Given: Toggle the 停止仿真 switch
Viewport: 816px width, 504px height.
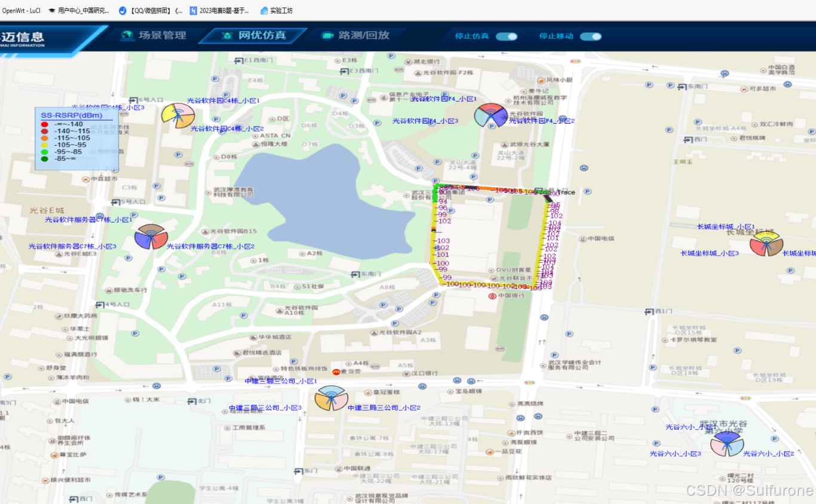Looking at the screenshot, I should click(507, 36).
